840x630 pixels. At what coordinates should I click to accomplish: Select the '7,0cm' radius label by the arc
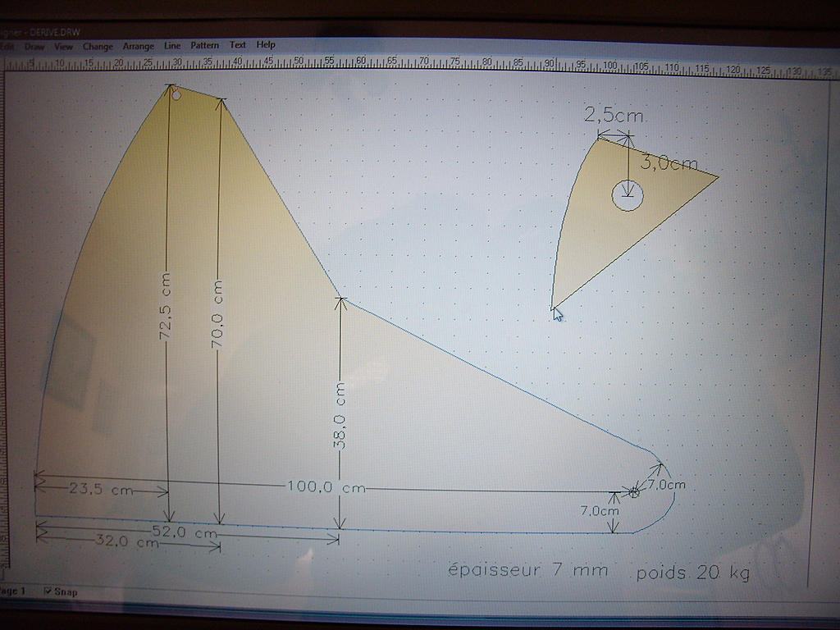click(666, 485)
